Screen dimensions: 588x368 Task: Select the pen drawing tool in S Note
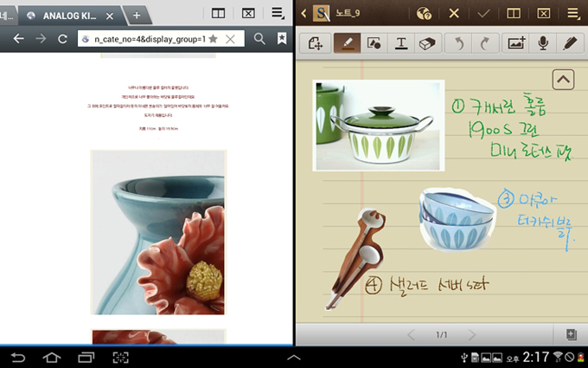(x=348, y=43)
